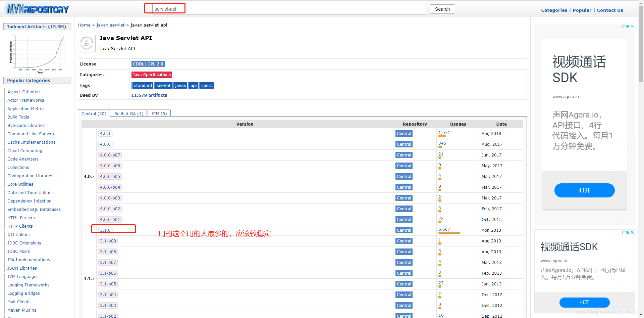Open javax.servlet breadcrumb link
This screenshot has height=318, width=644.
(110, 25)
